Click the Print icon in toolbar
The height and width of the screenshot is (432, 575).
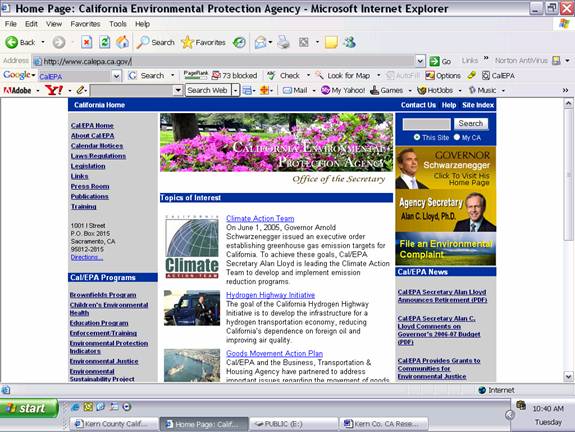pos(283,43)
